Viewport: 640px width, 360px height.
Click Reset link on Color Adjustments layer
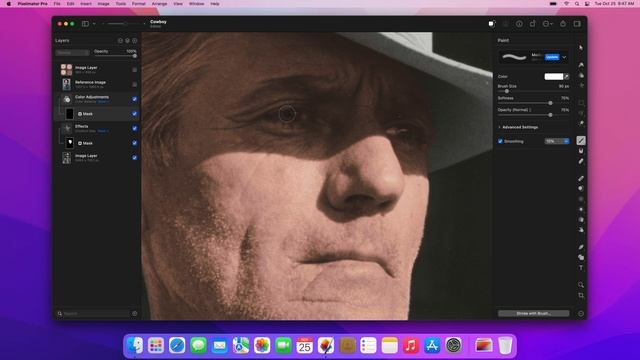(x=103, y=102)
